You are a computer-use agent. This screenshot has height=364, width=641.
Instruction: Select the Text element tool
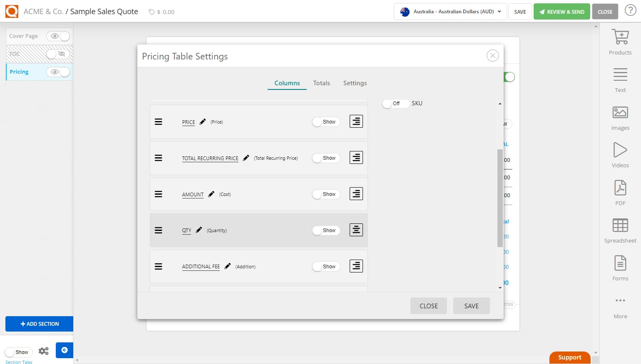620,79
